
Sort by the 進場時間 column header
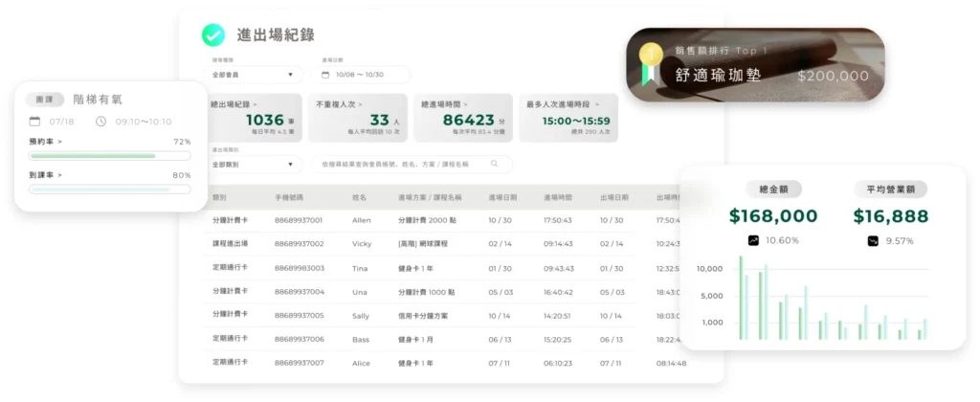click(x=558, y=197)
